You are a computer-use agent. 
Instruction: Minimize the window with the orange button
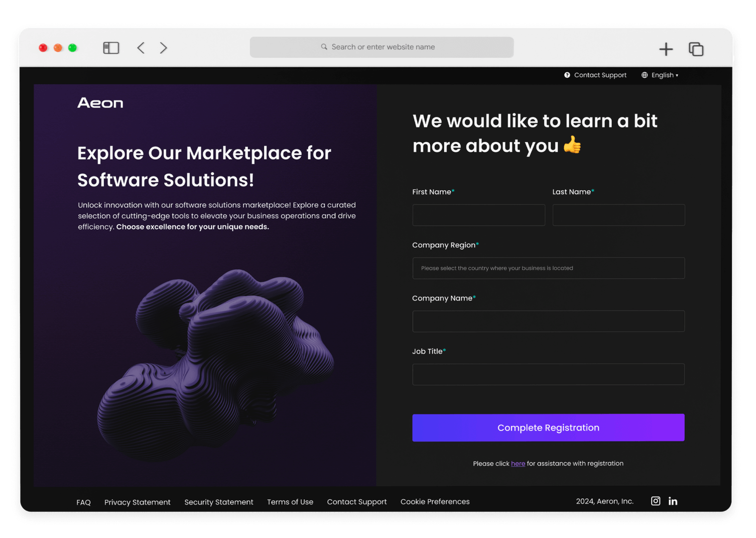[58, 48]
